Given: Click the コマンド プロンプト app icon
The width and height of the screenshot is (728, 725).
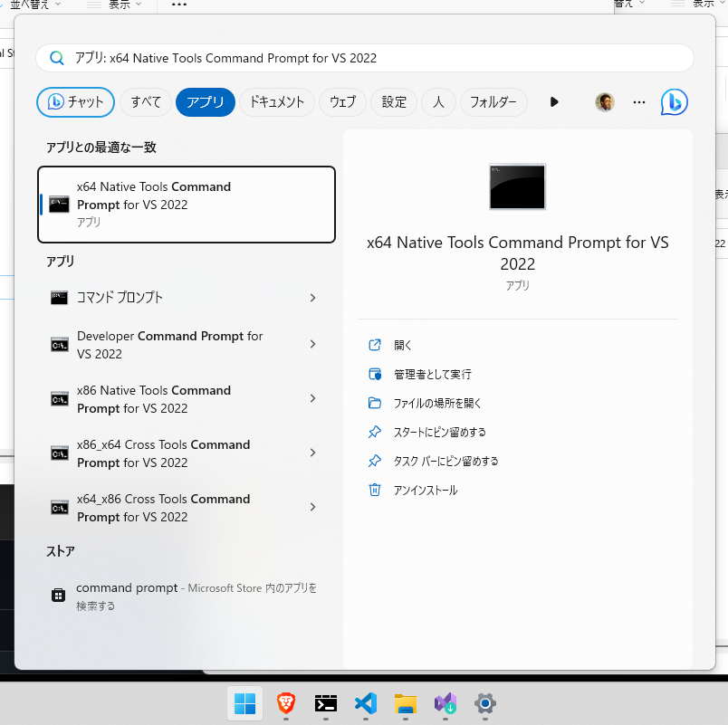Looking at the screenshot, I should tap(60, 298).
